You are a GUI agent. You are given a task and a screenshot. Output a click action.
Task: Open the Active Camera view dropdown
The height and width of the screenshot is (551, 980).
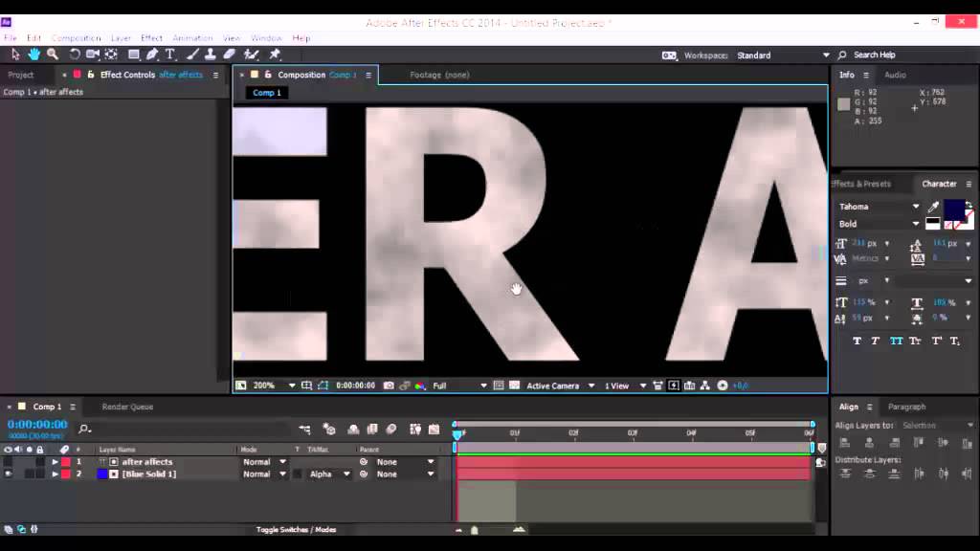(x=561, y=386)
